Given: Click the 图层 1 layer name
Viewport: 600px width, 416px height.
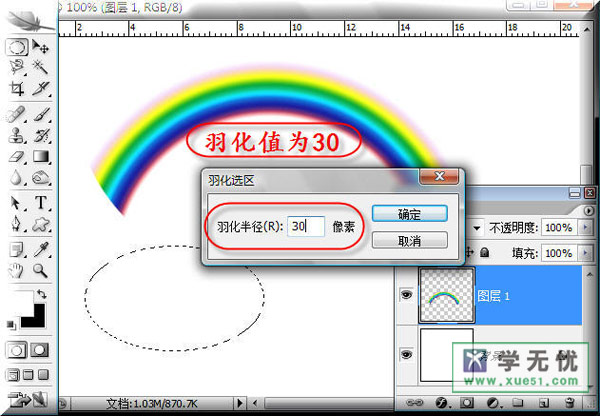Looking at the screenshot, I should pyautogui.click(x=494, y=296).
